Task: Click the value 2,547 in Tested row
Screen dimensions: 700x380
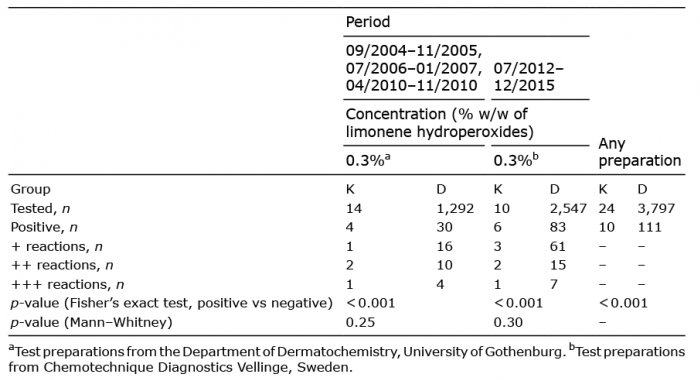Action: (568, 209)
